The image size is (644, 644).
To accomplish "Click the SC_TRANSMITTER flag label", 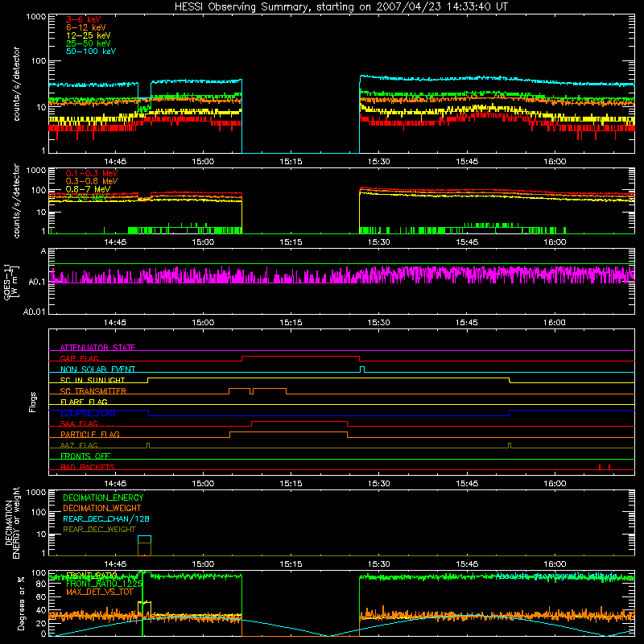I will [93, 391].
